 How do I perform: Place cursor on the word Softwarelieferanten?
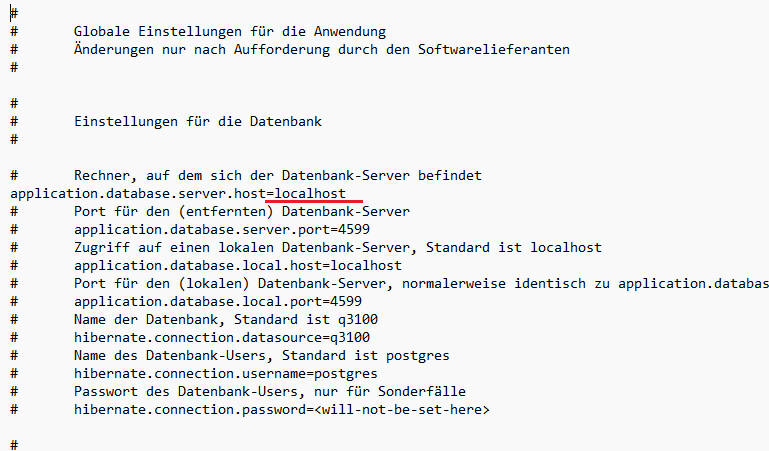(x=497, y=49)
